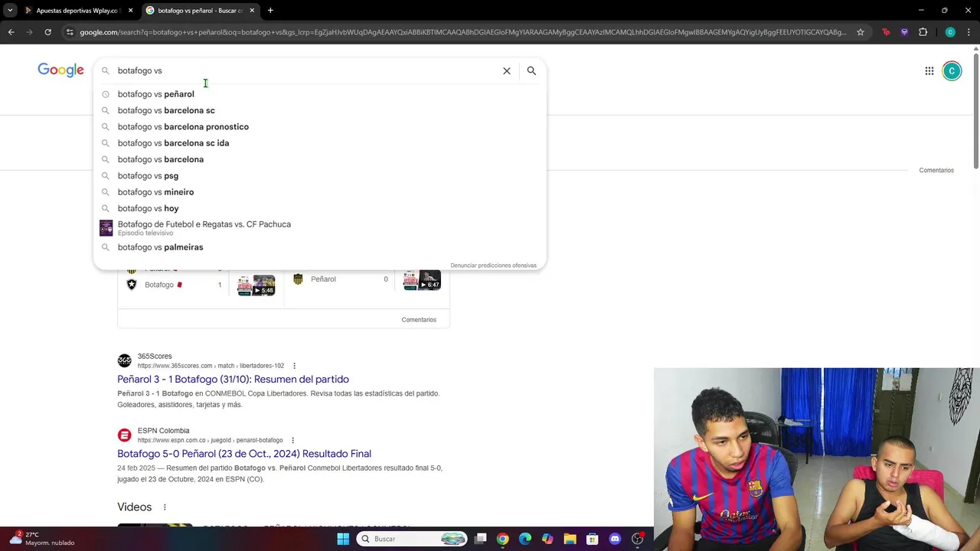Image resolution: width=980 pixels, height=551 pixels.
Task: Click the ESPN Colombia site icon
Action: (124, 435)
